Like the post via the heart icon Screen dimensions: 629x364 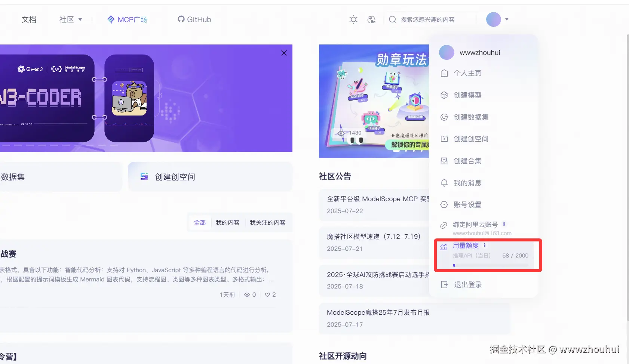[x=267, y=295]
